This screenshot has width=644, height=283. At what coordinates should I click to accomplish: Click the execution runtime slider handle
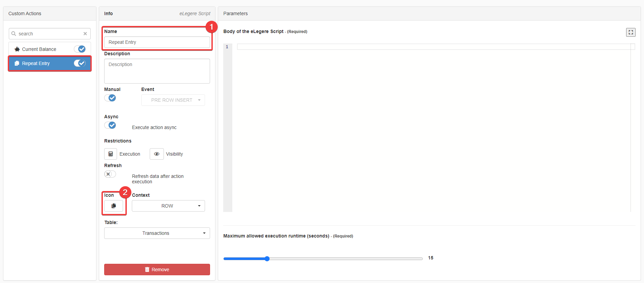point(267,259)
